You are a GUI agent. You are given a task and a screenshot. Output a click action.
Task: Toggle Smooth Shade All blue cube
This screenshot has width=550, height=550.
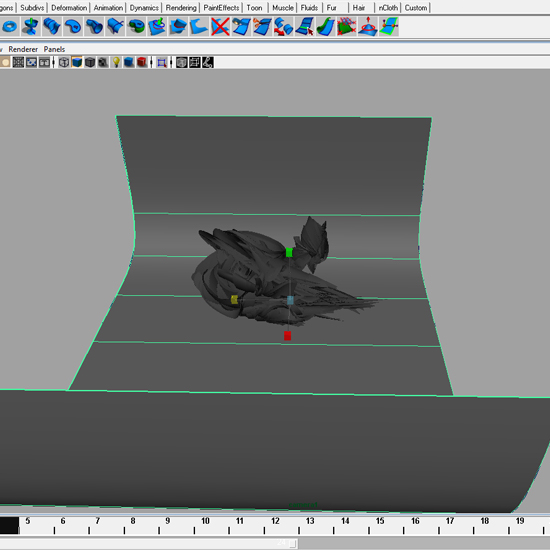77,63
